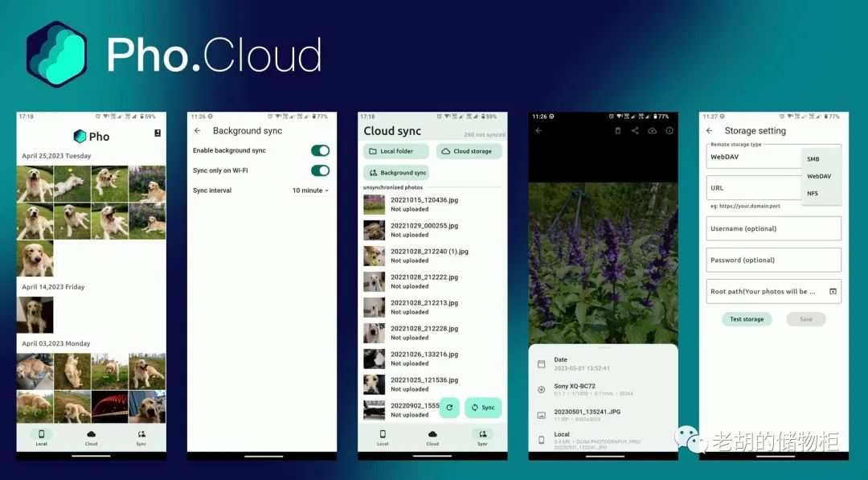Open the single photo under April 14,2023 Friday
The width and height of the screenshot is (868, 480).
(35, 315)
